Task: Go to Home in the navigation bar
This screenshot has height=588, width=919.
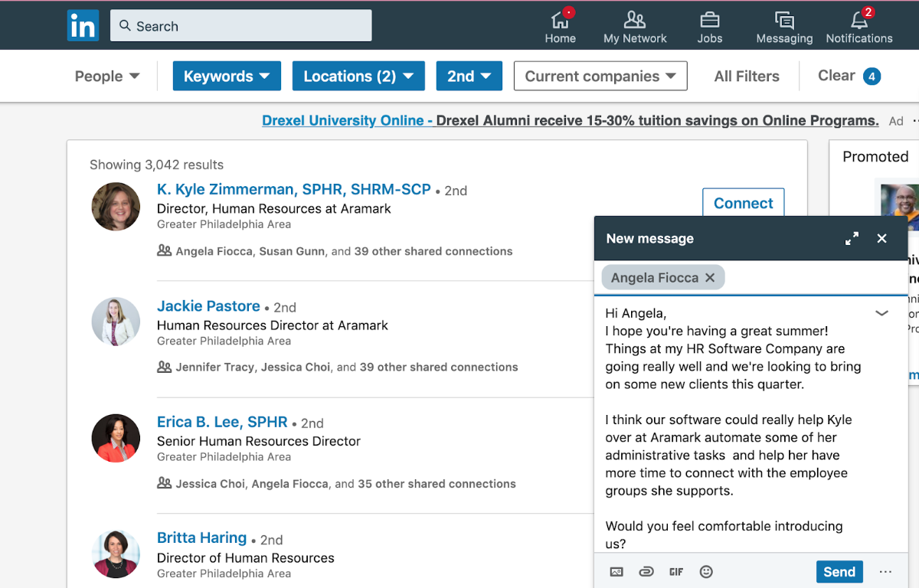Action: coord(560,26)
